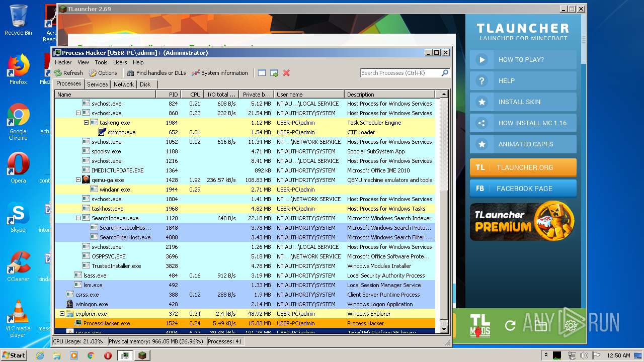Collapse the taskeng.exe tree node

[x=86, y=123]
